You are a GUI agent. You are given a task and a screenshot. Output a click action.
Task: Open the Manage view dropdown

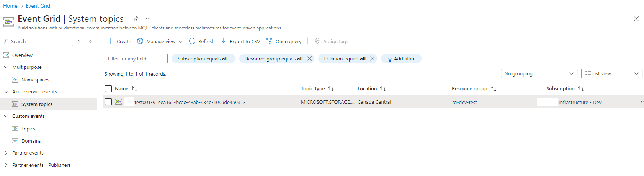pyautogui.click(x=160, y=41)
